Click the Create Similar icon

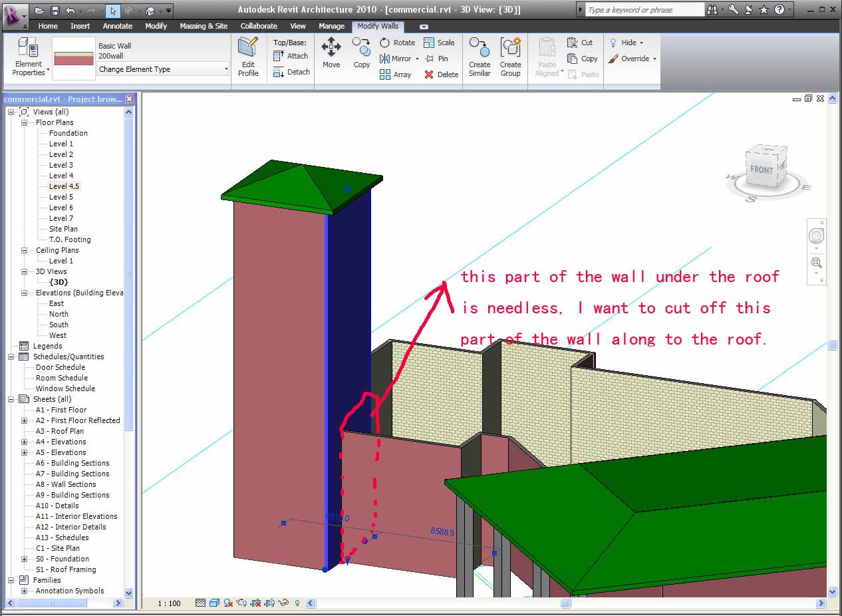pyautogui.click(x=480, y=57)
